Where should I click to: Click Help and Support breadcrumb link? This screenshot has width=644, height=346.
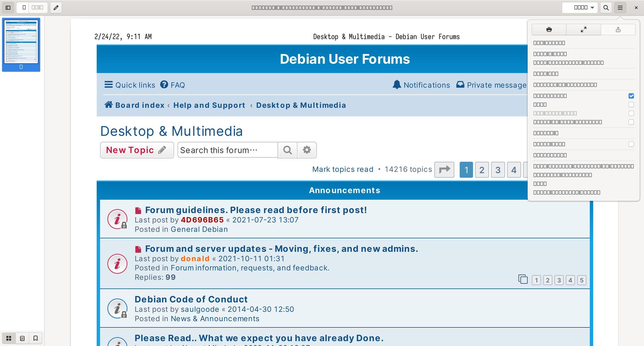(x=209, y=105)
